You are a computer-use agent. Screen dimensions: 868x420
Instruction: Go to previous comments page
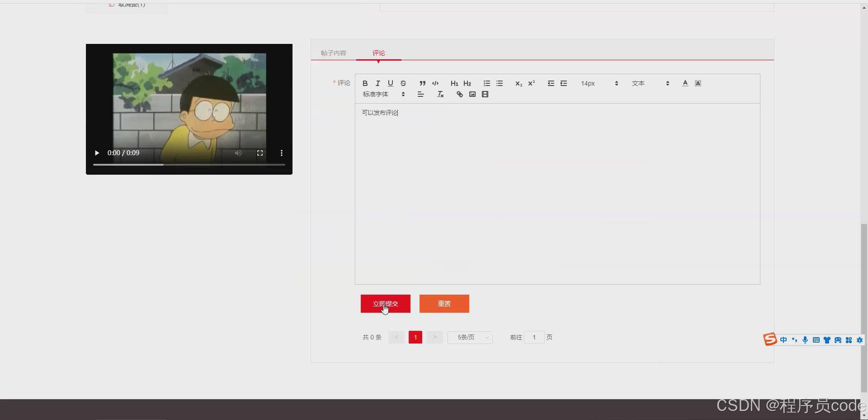point(396,337)
